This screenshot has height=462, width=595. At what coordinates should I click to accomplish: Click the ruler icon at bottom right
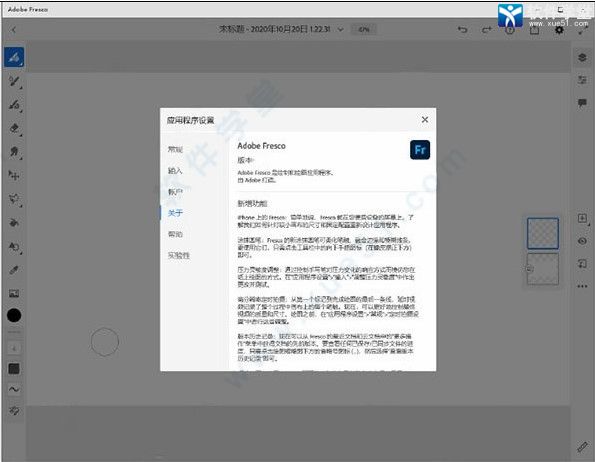pyautogui.click(x=582, y=447)
